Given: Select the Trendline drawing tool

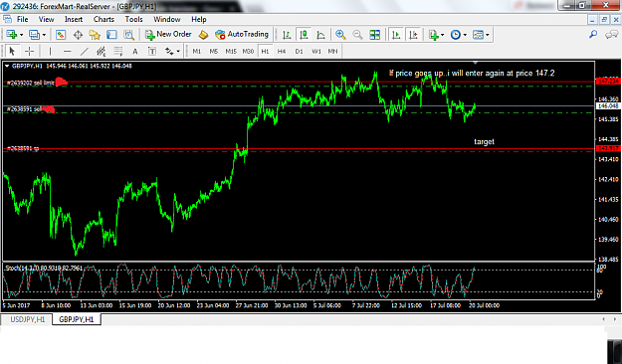Looking at the screenshot, I should tap(85, 51).
